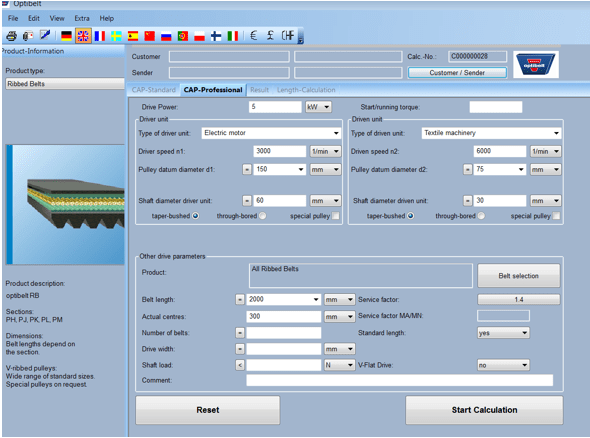
Task: Click the fax/send icon next to printer
Action: click(28, 36)
